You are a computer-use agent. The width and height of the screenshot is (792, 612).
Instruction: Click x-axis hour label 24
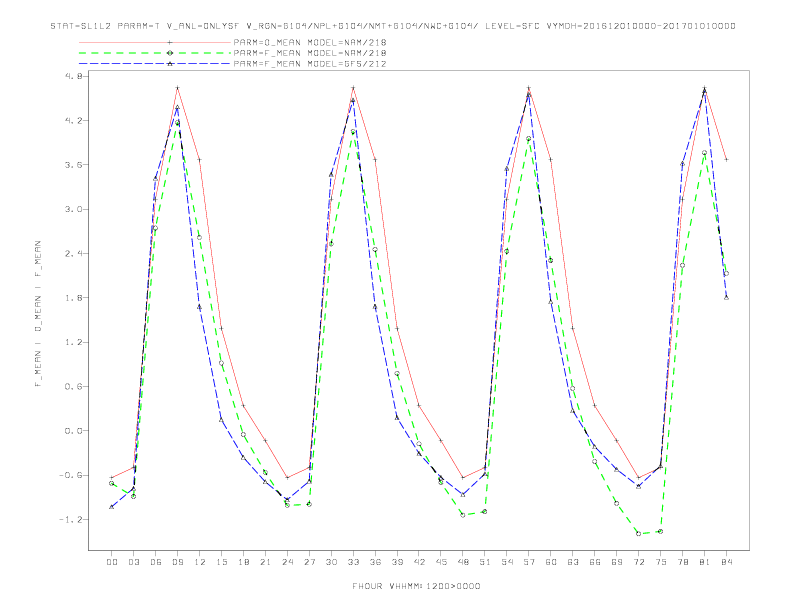coord(287,562)
